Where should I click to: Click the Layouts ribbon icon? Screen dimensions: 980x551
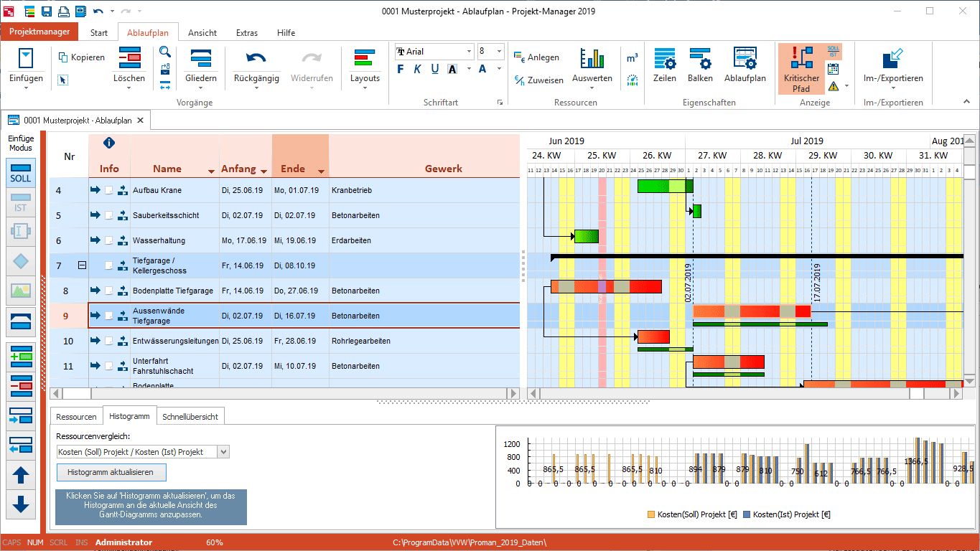[x=365, y=58]
